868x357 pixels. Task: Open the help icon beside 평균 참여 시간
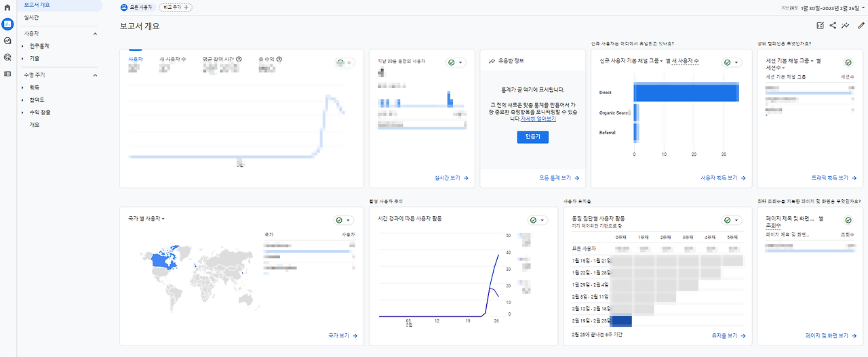(x=239, y=60)
